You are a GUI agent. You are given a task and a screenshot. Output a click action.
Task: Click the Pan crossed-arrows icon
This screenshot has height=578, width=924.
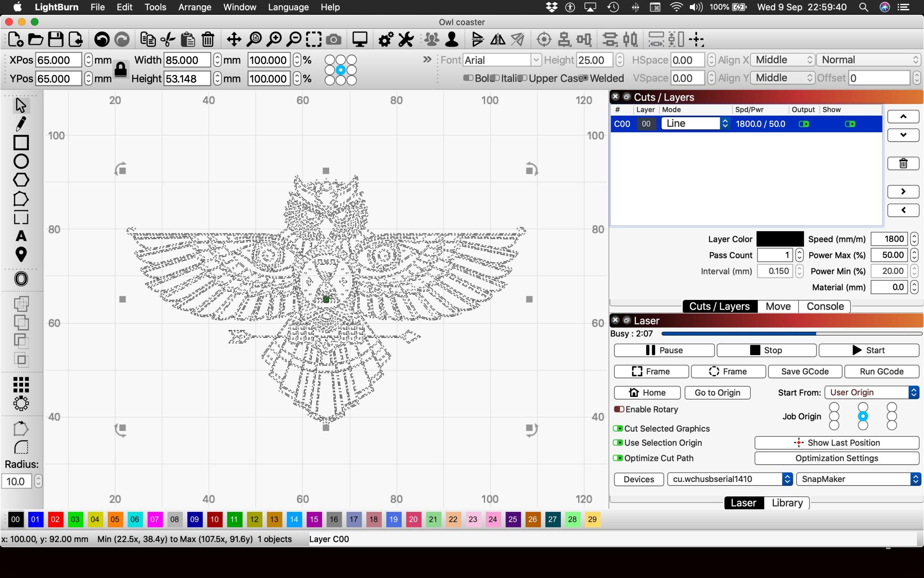pos(234,39)
